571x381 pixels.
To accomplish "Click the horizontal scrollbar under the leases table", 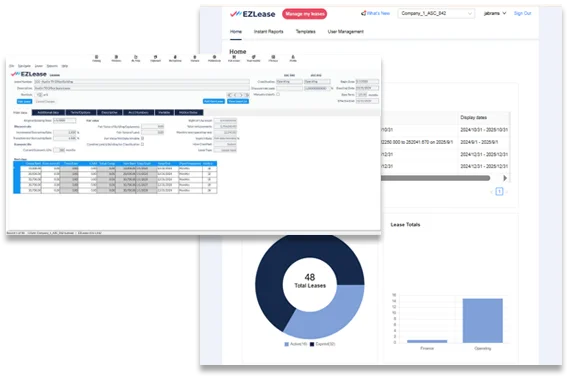I will click(435, 178).
